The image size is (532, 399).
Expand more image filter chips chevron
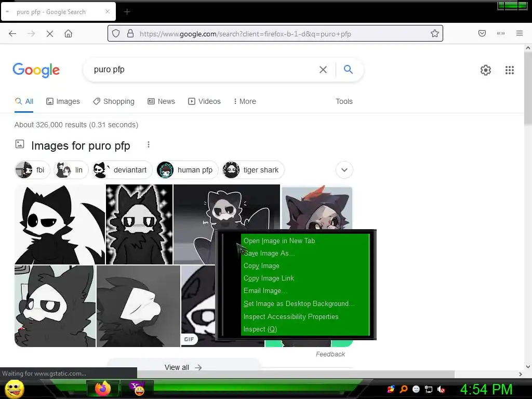(x=344, y=170)
